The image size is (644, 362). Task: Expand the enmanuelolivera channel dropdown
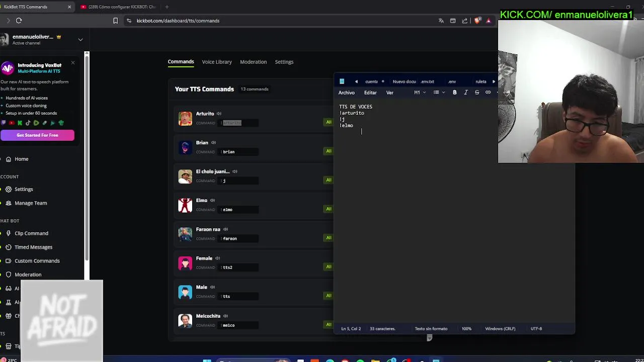80,39
